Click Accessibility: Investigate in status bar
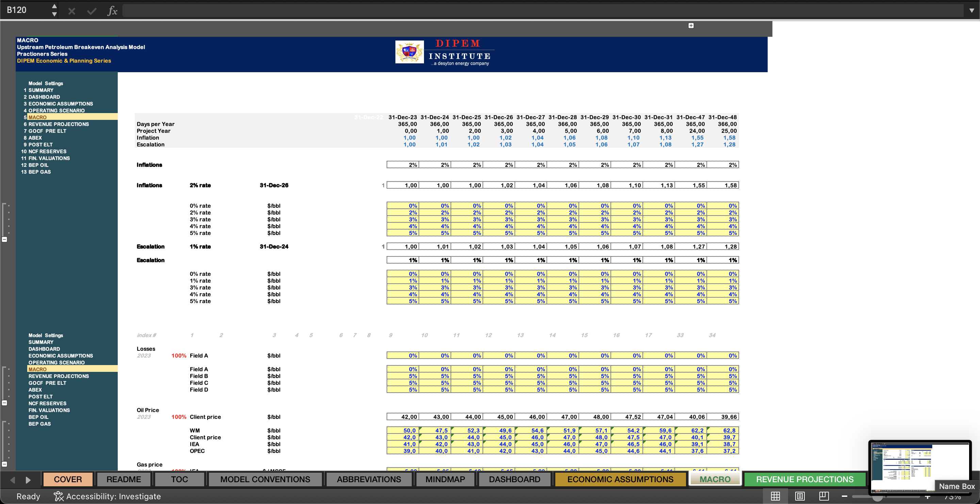The image size is (980, 504). click(113, 497)
